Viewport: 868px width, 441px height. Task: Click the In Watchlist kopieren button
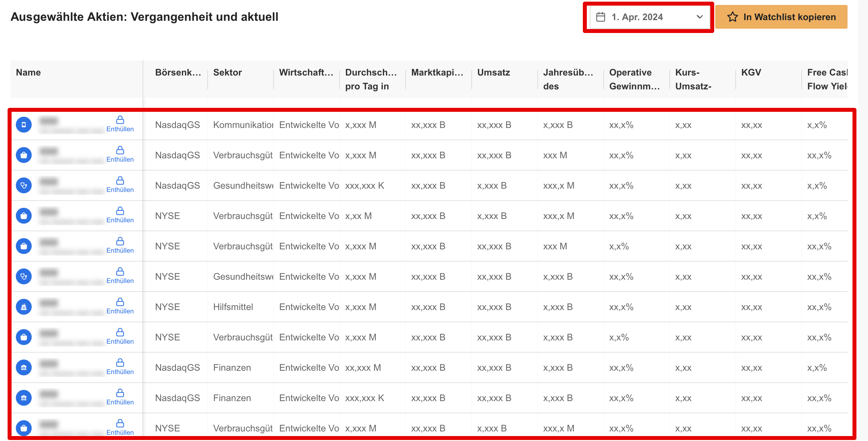click(781, 17)
